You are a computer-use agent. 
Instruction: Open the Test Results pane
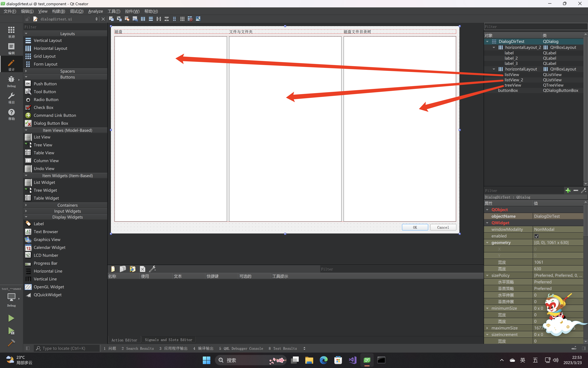pyautogui.click(x=283, y=348)
